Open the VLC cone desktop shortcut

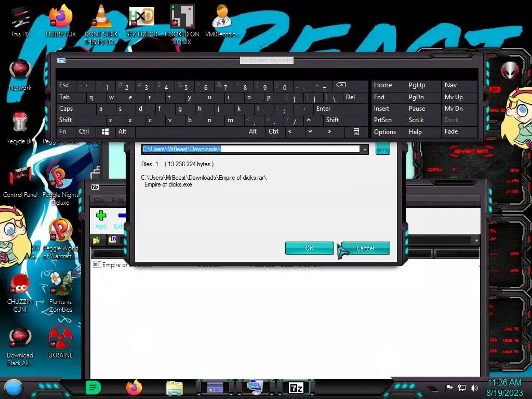[x=101, y=24]
